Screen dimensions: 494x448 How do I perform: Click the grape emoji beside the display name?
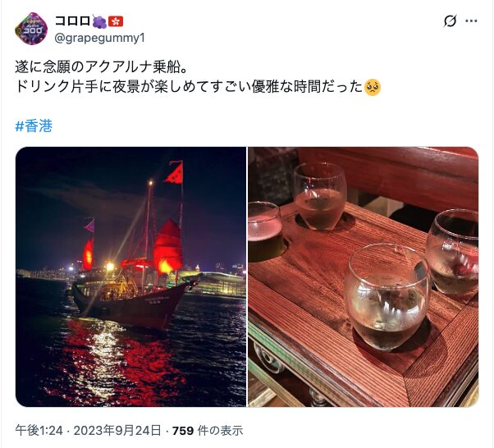(x=99, y=21)
